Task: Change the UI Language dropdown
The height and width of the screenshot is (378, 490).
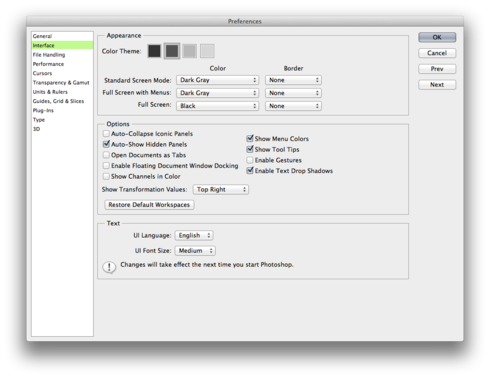Action: (x=194, y=235)
